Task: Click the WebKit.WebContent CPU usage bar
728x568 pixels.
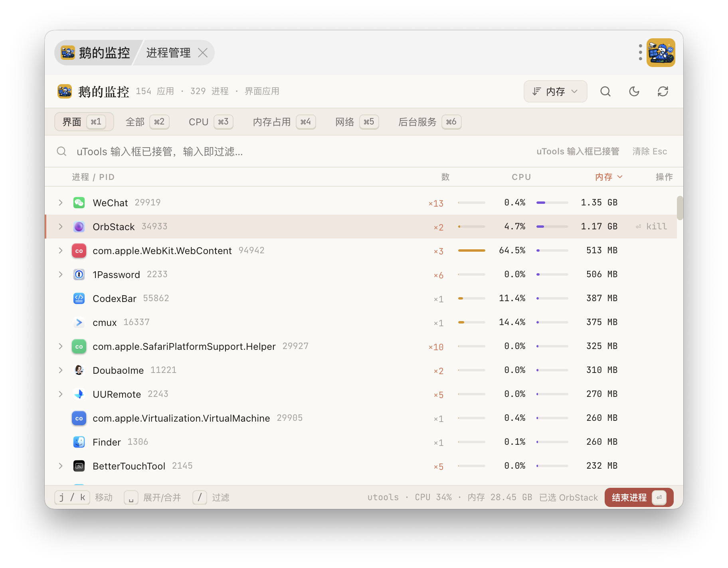Action: tap(472, 250)
